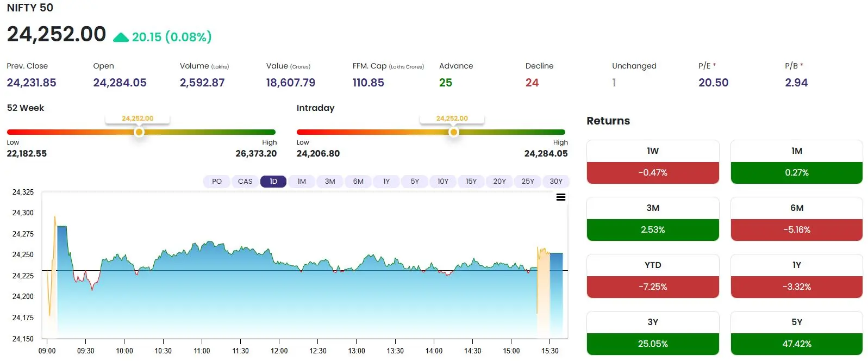Switch chart to 6M range
868x361 pixels.
358,181
